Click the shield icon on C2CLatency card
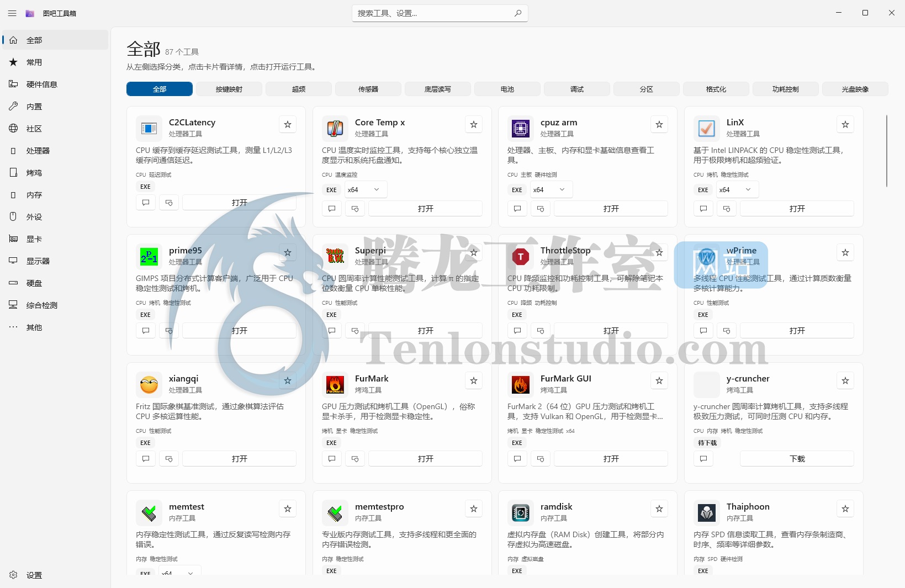This screenshot has height=588, width=905. pyautogui.click(x=169, y=203)
